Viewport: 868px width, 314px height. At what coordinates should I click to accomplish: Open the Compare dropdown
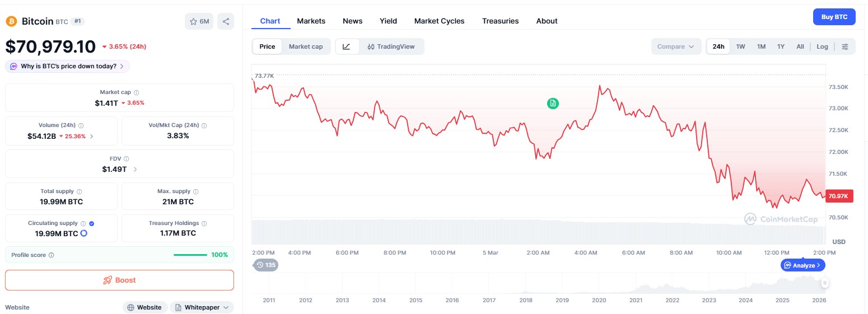676,46
